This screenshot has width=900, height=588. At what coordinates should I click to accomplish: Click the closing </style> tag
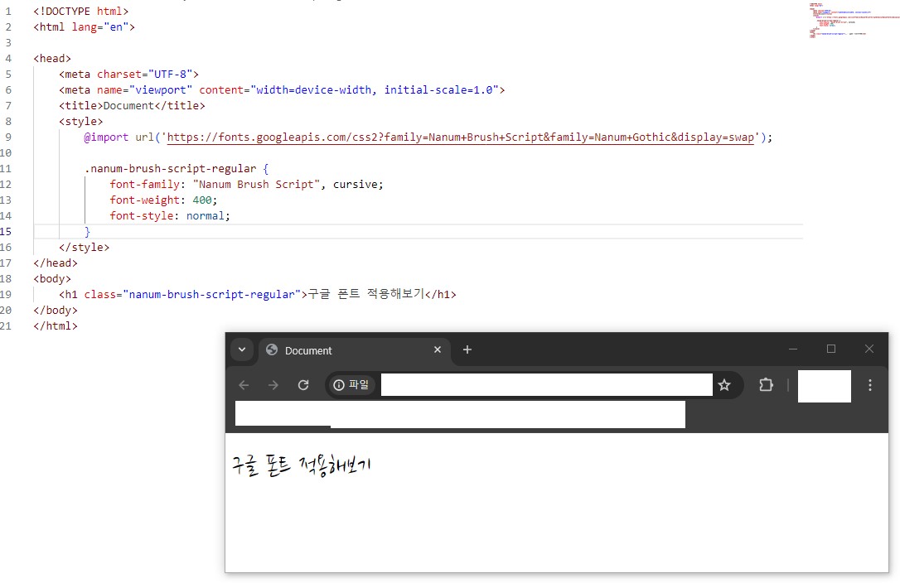(84, 248)
